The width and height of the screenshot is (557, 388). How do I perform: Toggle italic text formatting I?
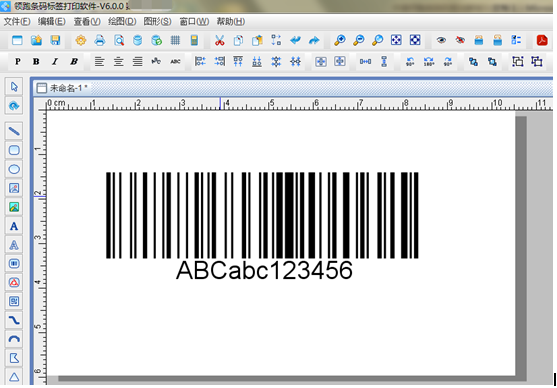click(x=55, y=62)
